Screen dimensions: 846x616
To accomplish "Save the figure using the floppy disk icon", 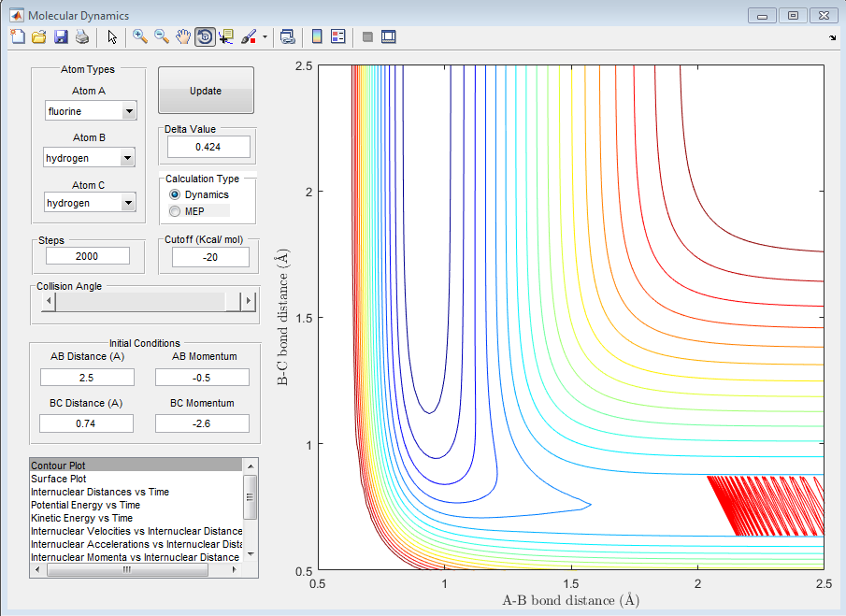I will [x=61, y=37].
